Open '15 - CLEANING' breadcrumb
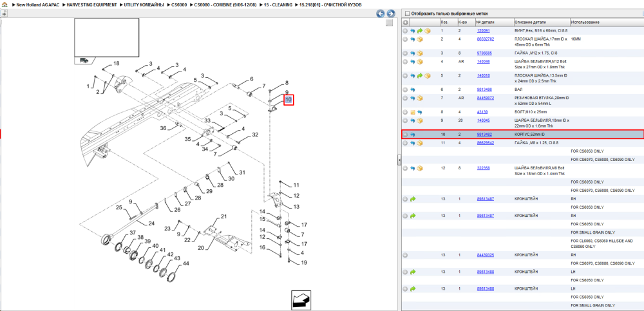Screen dimensions: 644x311 [x=278, y=5]
